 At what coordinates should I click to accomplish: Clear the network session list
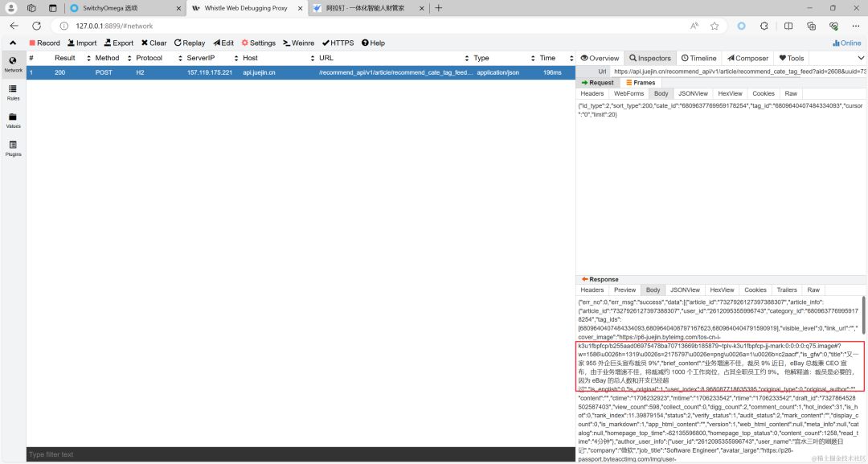154,43
